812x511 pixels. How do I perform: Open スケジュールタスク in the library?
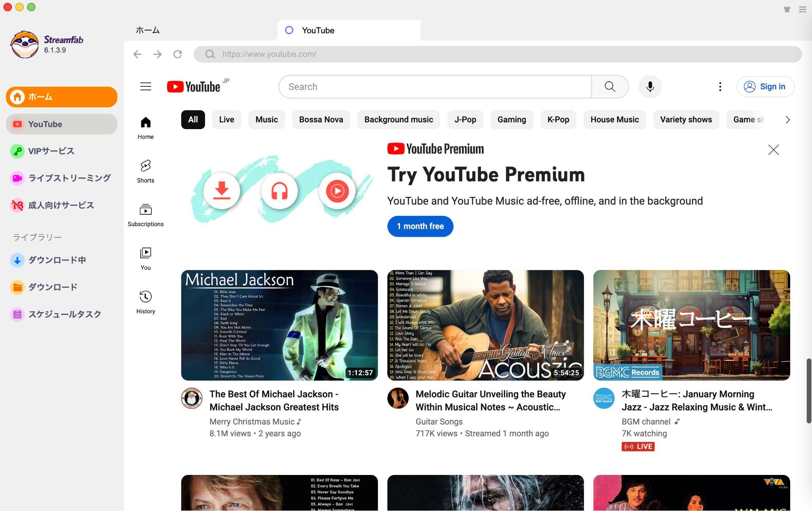pyautogui.click(x=61, y=315)
